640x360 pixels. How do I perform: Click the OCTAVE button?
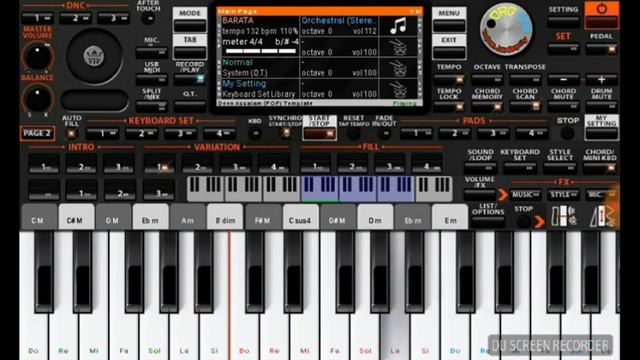(487, 79)
